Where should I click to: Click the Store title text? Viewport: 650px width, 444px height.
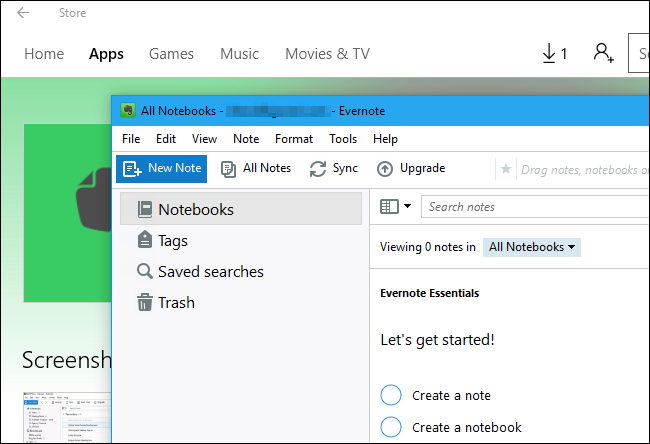[x=73, y=13]
